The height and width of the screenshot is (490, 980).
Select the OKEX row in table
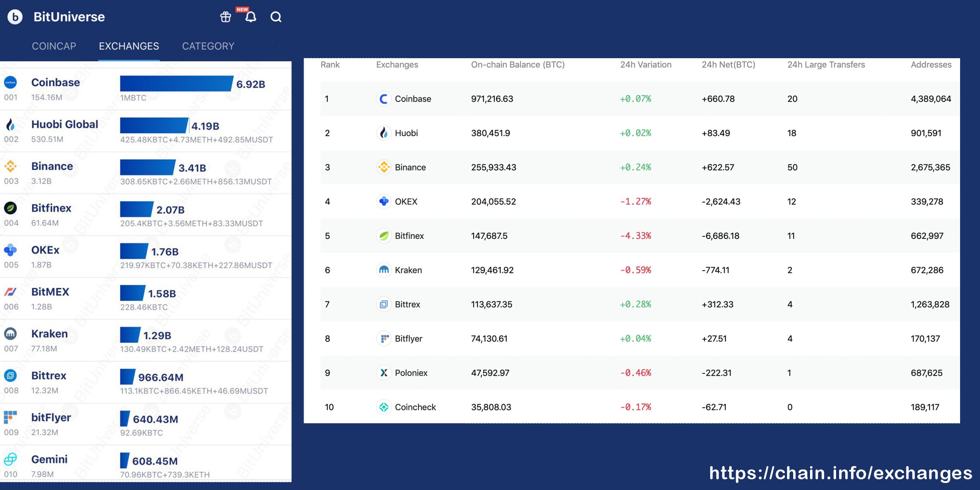click(x=406, y=202)
